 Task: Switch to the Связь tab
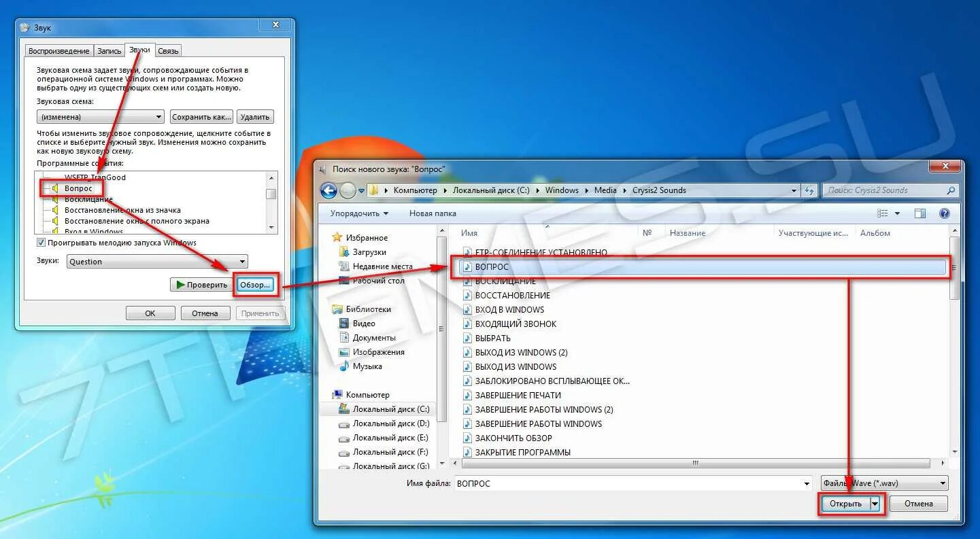(x=168, y=51)
